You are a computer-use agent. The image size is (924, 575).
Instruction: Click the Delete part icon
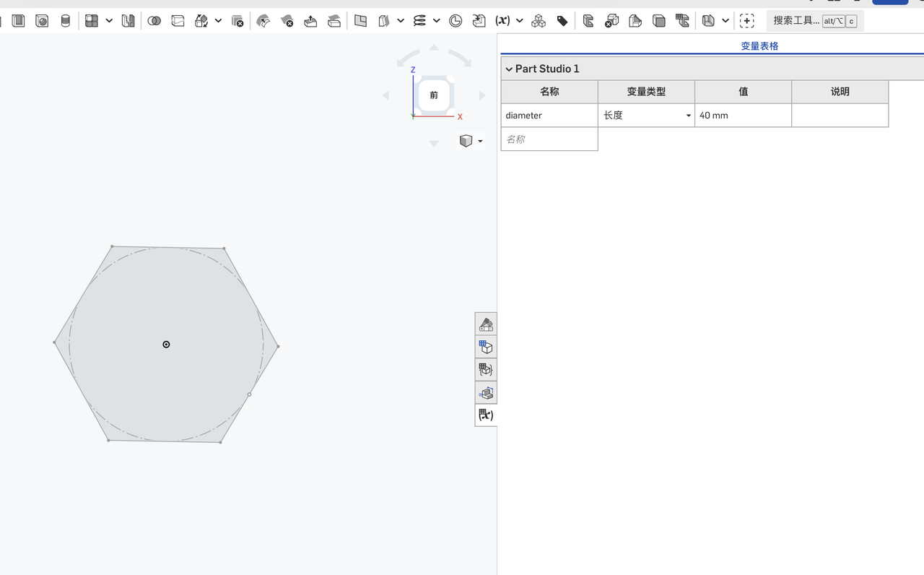(237, 21)
